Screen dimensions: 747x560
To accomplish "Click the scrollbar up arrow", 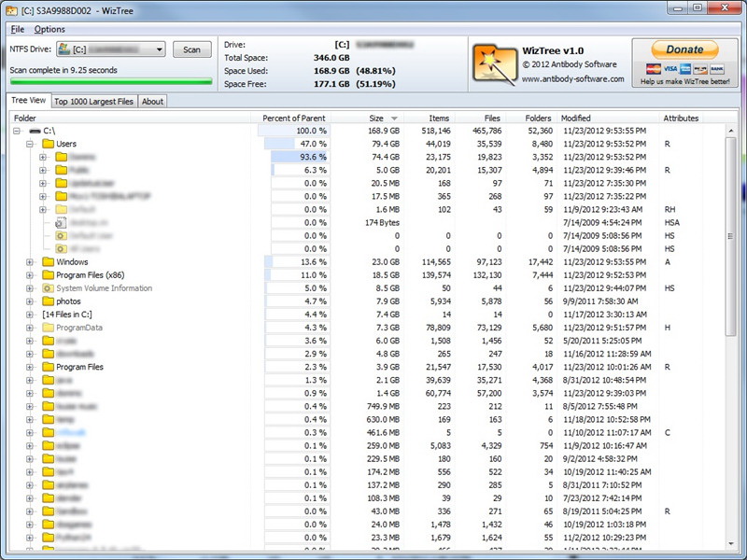I will tap(731, 131).
